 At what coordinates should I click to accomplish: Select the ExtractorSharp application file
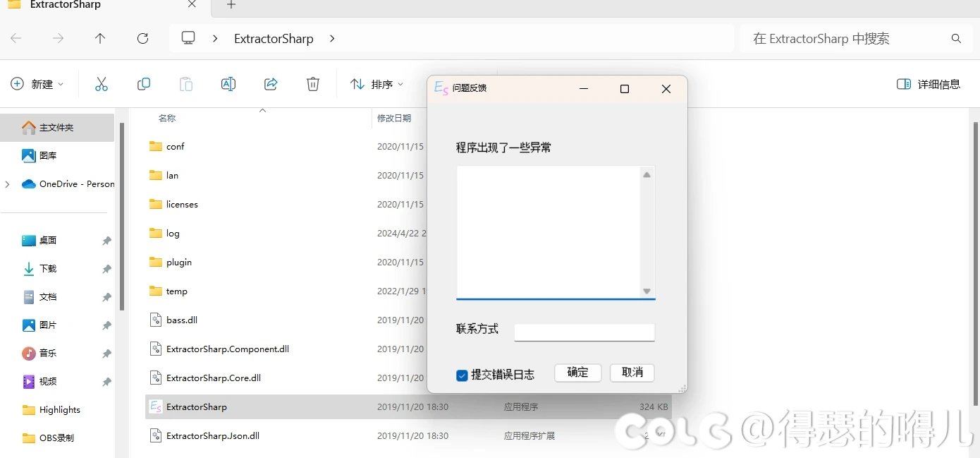click(x=408, y=406)
